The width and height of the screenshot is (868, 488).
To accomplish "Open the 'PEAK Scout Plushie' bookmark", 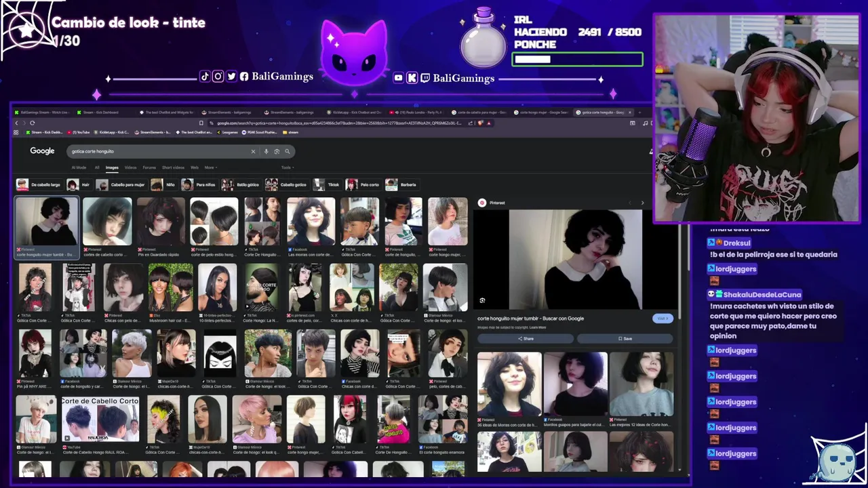I will coord(260,132).
